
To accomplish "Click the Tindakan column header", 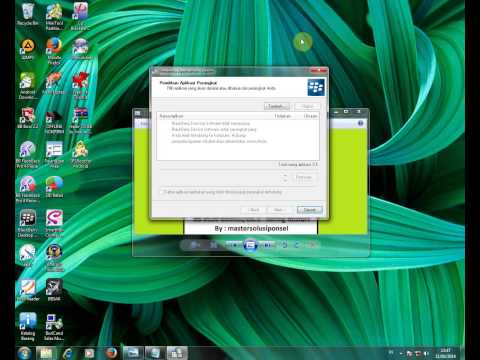I will (283, 116).
